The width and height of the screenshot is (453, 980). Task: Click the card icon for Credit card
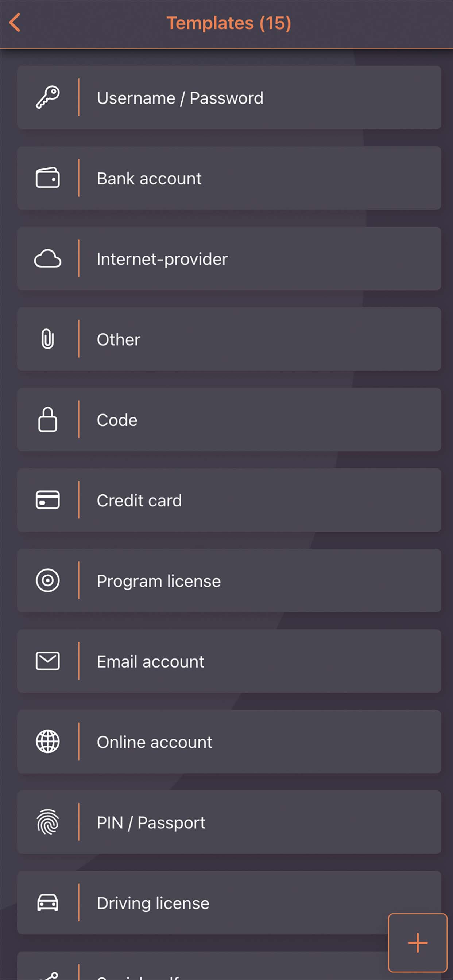[x=47, y=500]
